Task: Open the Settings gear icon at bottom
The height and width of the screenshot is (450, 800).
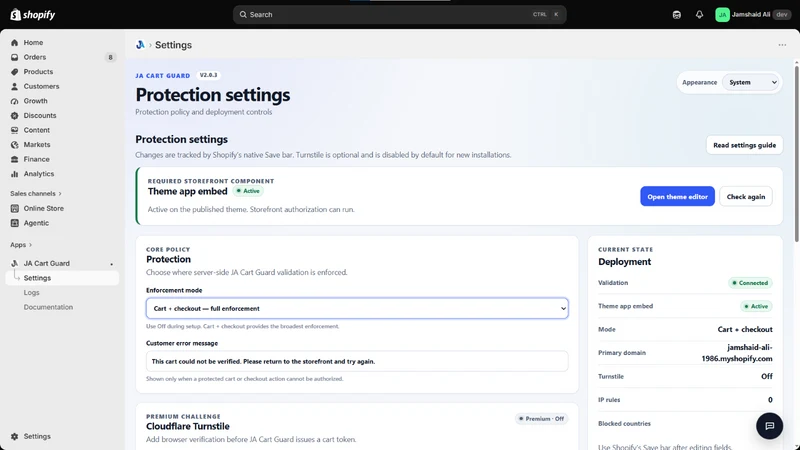Action: tap(14, 437)
